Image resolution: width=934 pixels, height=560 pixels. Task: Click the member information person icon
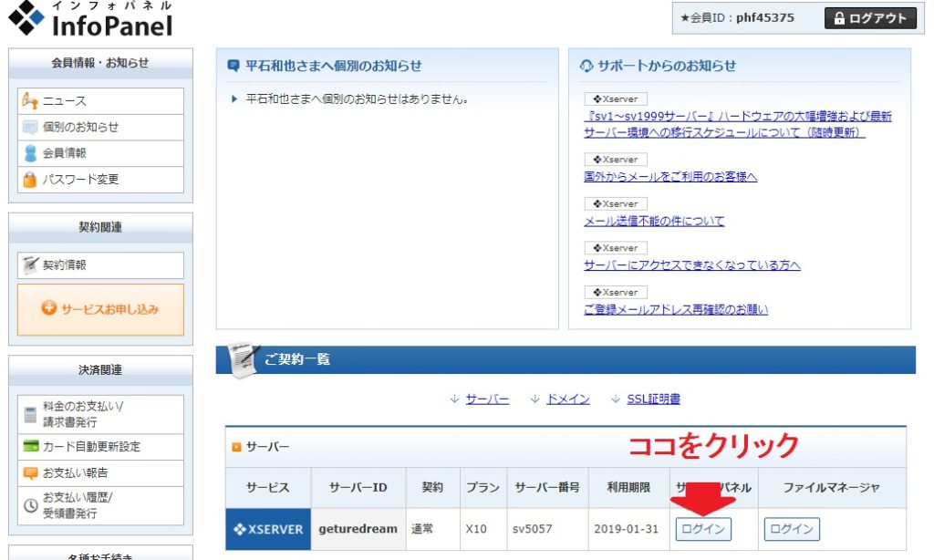coord(30,153)
